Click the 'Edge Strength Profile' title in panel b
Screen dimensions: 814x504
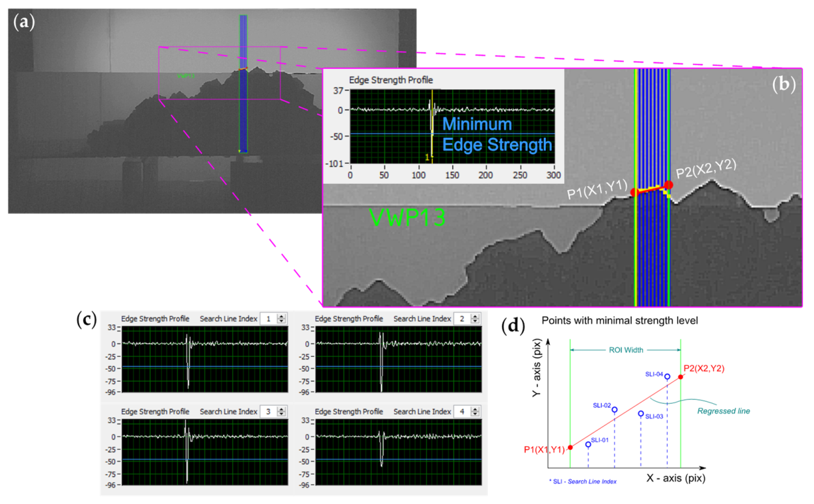point(391,80)
